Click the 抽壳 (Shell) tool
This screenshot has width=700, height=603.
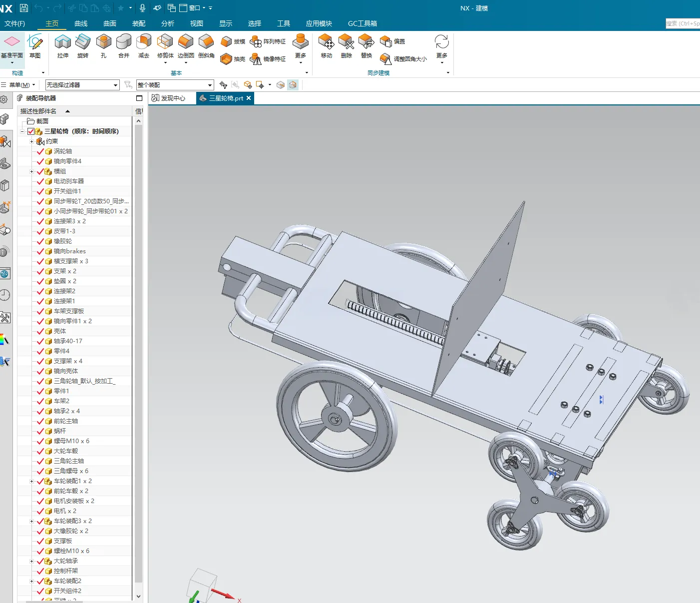[233, 59]
